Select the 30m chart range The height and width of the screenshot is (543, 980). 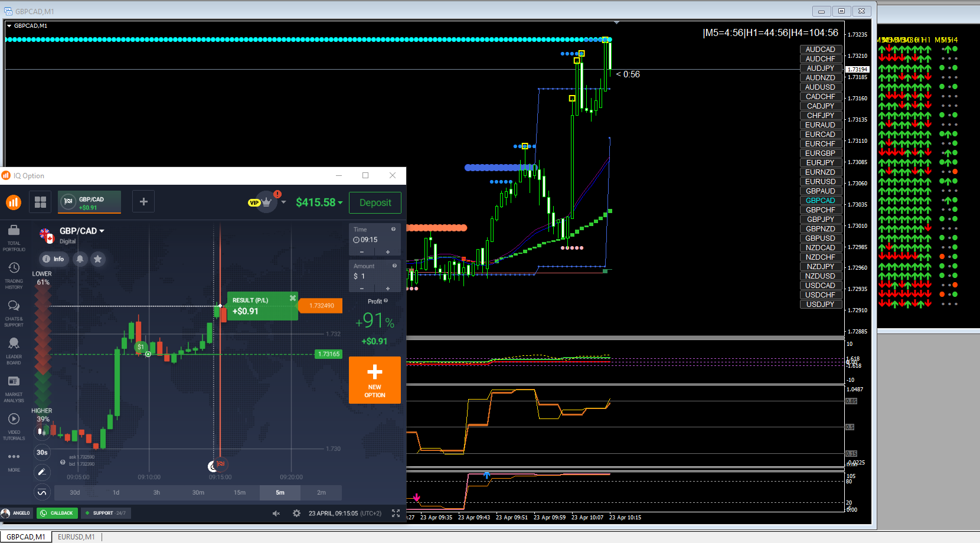[x=198, y=492]
